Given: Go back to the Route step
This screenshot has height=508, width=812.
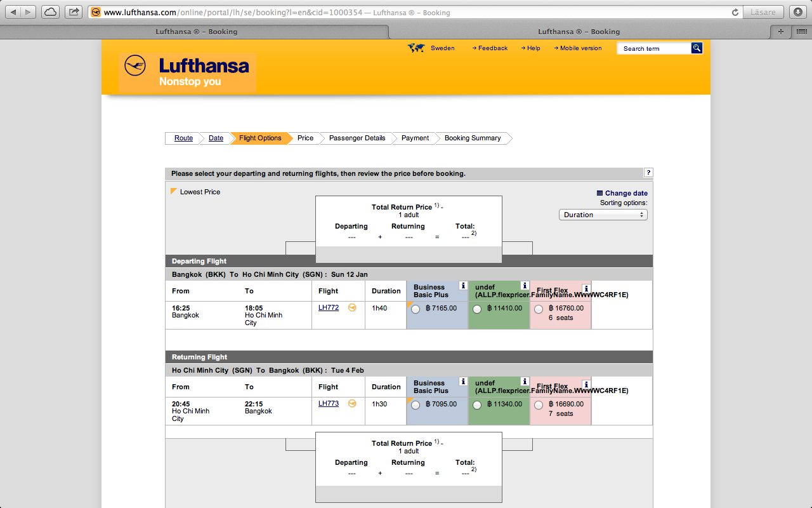Looking at the screenshot, I should (183, 138).
